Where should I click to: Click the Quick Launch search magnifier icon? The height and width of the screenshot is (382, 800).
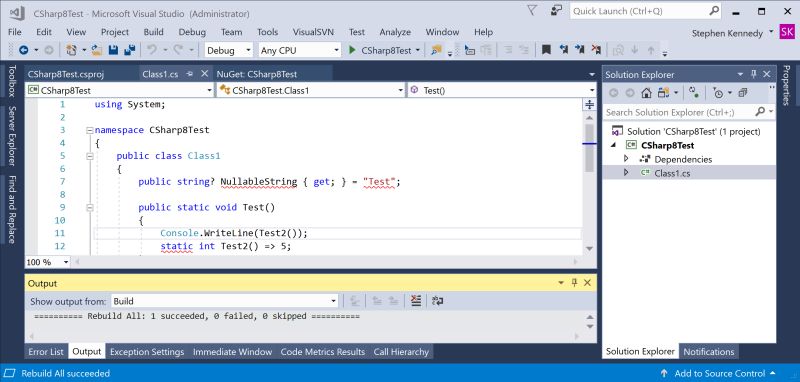click(714, 11)
